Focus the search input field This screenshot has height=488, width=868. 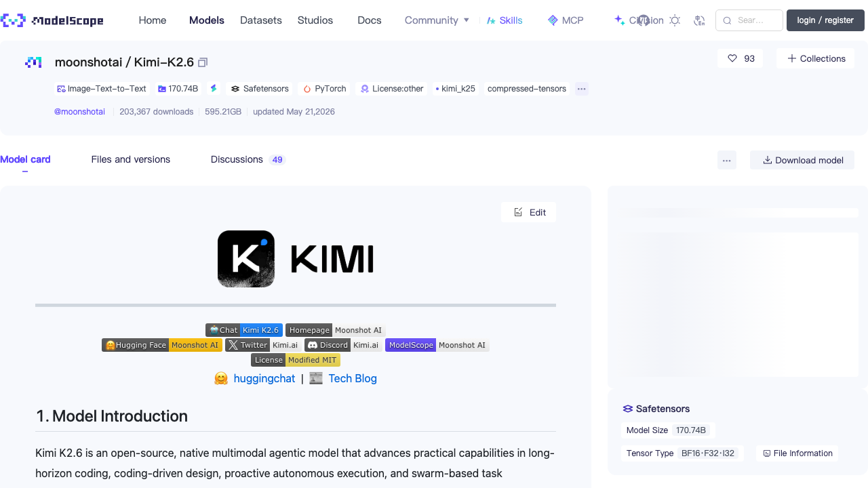pyautogui.click(x=749, y=20)
